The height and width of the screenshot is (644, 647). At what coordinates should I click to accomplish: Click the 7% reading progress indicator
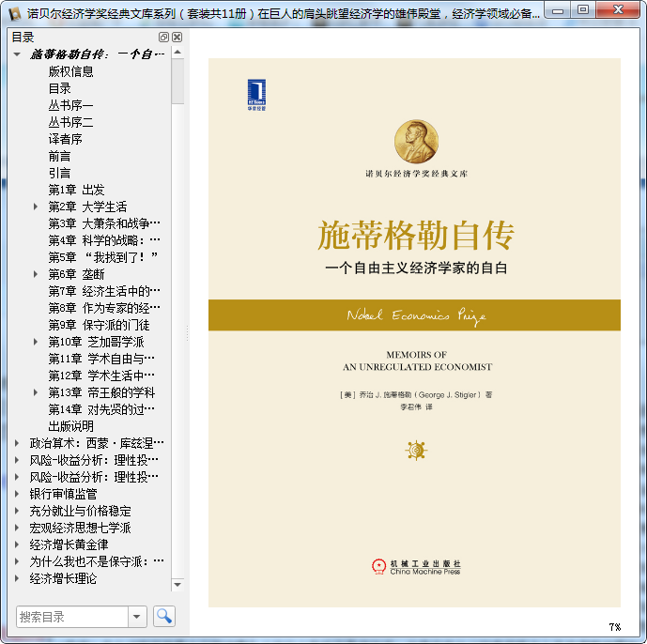[614, 627]
